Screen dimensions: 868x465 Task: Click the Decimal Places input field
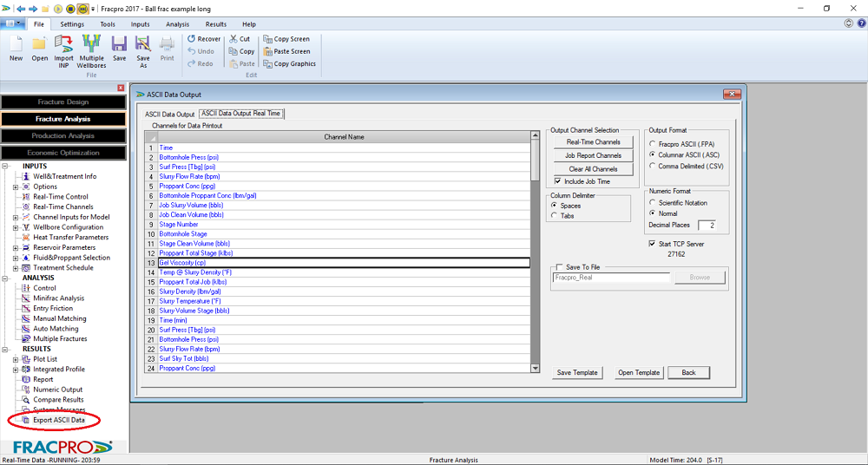713,226
